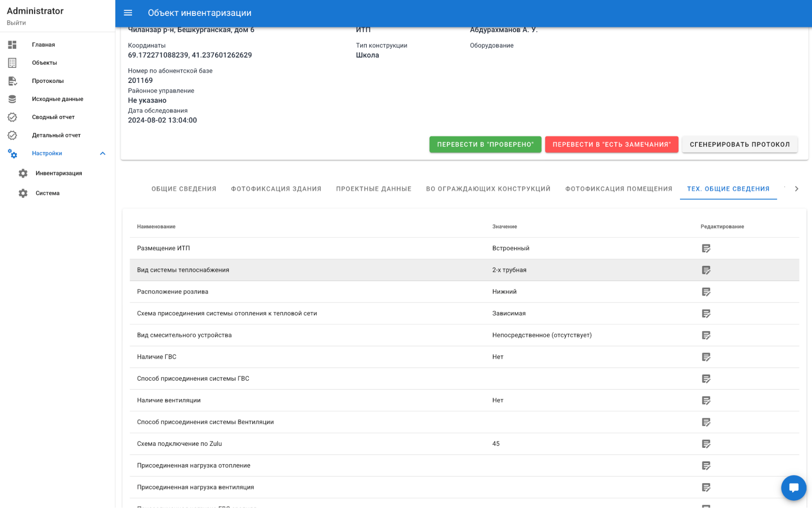This screenshot has width=812, height=508.
Task: Switch to the Проектные данные tab
Action: (x=373, y=189)
